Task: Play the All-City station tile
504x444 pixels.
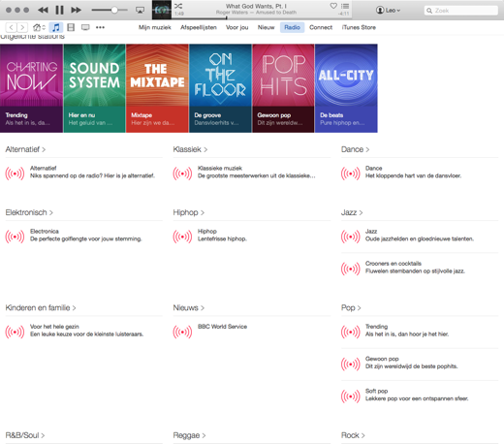Action: [x=346, y=88]
